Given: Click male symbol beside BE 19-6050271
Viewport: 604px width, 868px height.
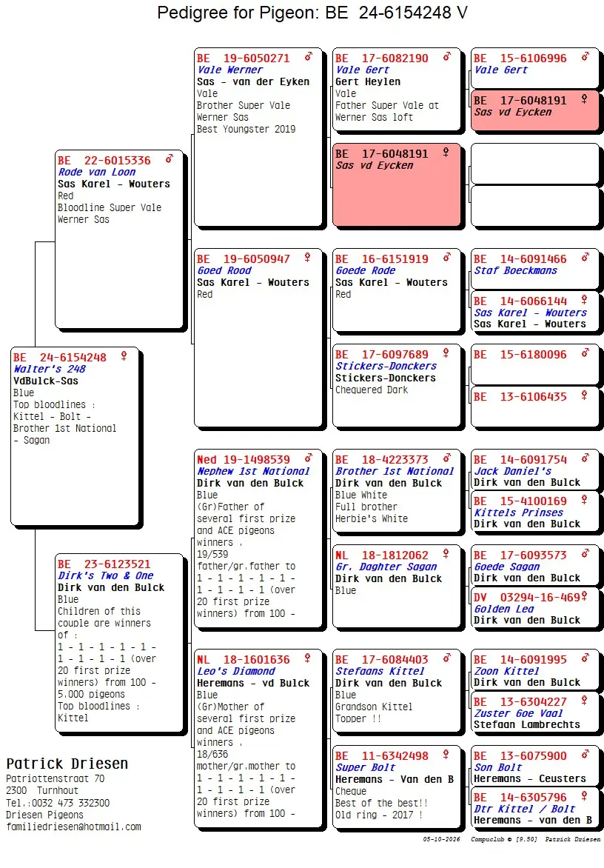Looking at the screenshot, I should click(309, 56).
